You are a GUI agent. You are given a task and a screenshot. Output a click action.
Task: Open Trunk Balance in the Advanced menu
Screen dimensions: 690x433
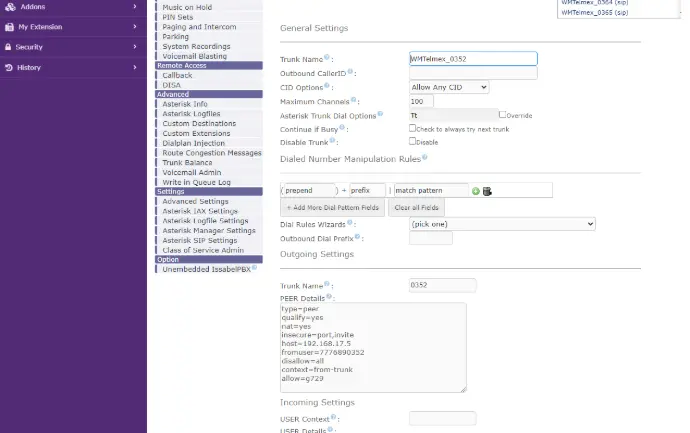point(187,162)
